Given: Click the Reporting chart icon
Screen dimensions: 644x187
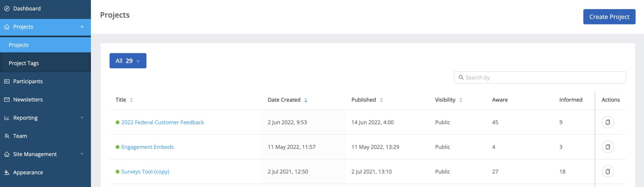Looking at the screenshot, I should tap(7, 118).
